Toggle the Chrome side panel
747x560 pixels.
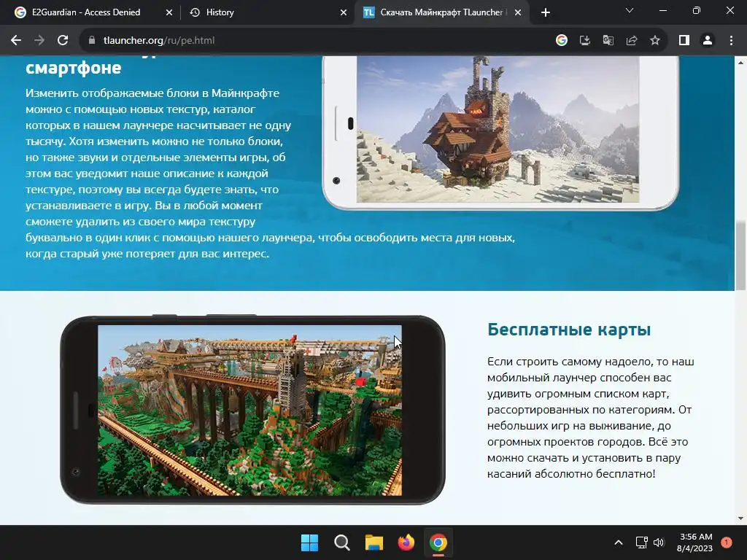point(684,41)
